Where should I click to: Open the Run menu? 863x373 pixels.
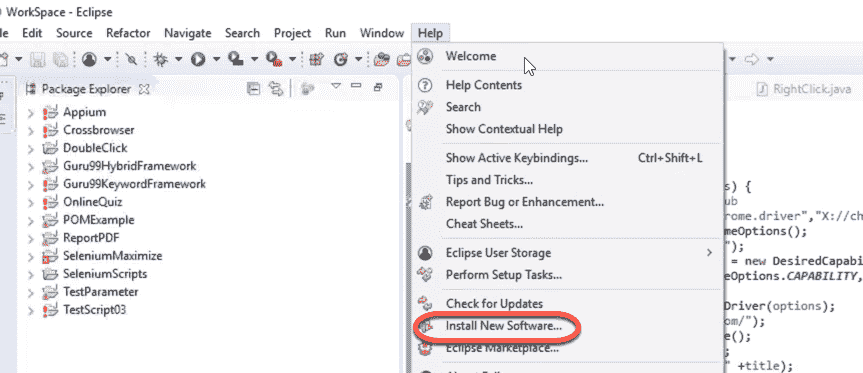(x=335, y=33)
